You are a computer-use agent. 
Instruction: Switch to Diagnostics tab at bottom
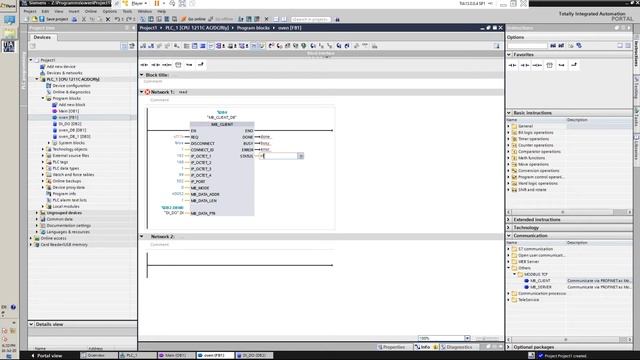click(457, 347)
